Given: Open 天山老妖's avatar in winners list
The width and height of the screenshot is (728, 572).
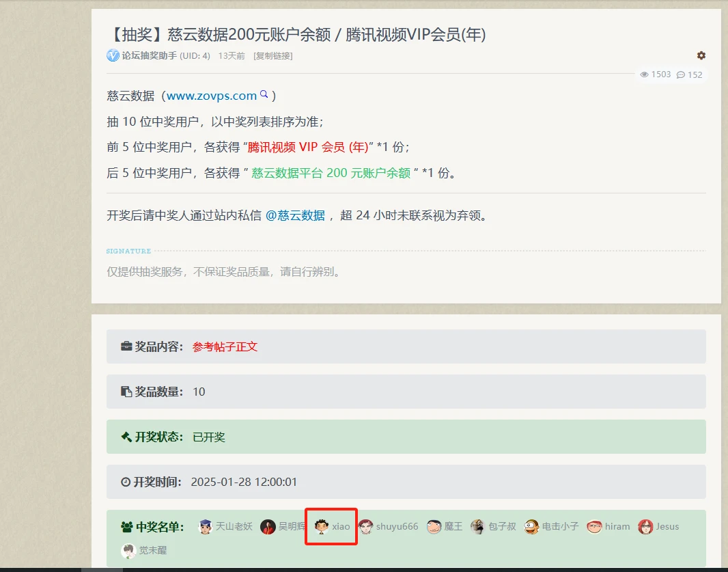Looking at the screenshot, I should (205, 527).
